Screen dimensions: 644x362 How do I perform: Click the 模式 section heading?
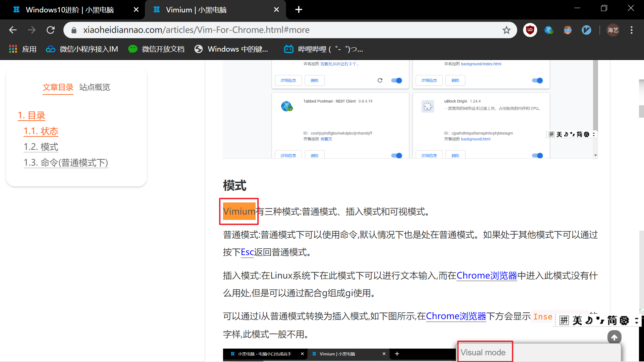[235, 185]
